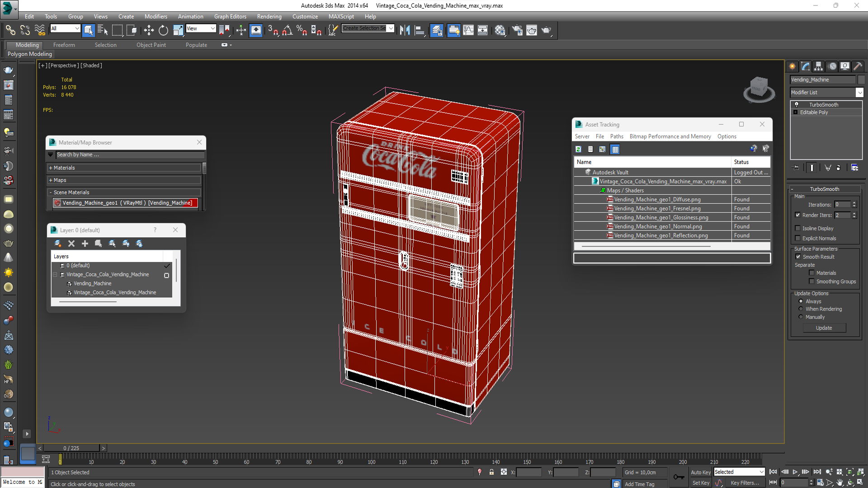The width and height of the screenshot is (868, 488).
Task: Click the teapot Render Production icon
Action: pyautogui.click(x=546, y=30)
